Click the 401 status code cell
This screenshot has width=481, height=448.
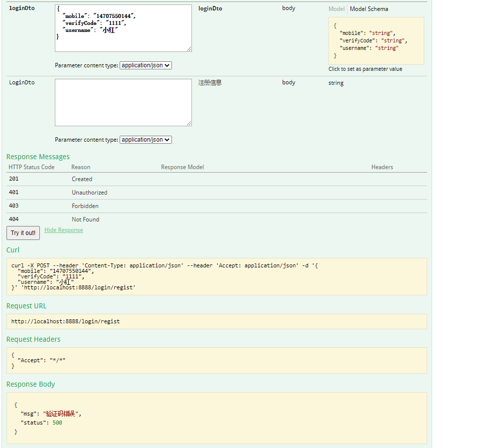[x=14, y=193]
